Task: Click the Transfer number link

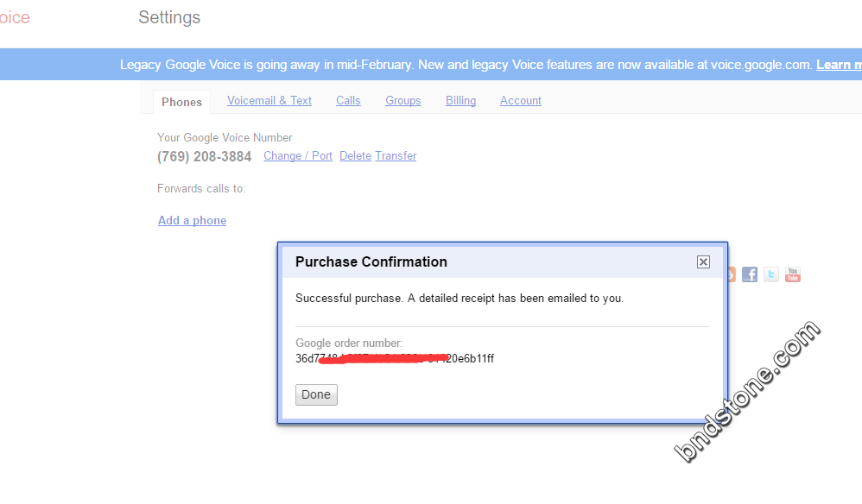Action: click(x=396, y=156)
